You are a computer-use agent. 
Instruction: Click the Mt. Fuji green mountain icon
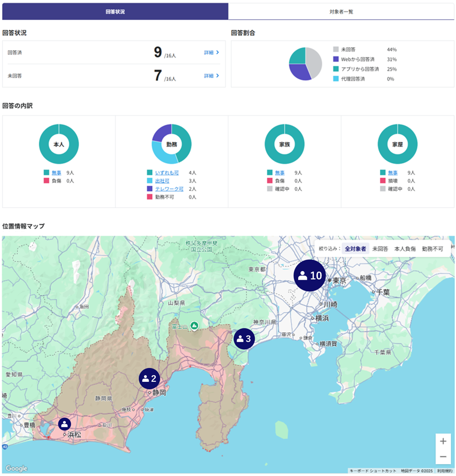pyautogui.click(x=194, y=325)
